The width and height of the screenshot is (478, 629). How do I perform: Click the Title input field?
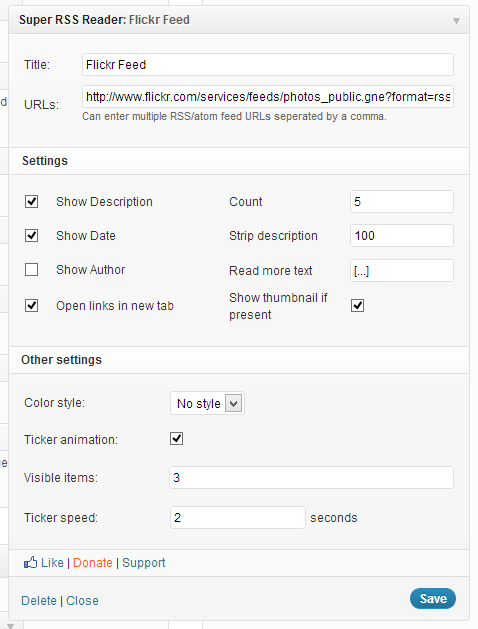pos(268,65)
